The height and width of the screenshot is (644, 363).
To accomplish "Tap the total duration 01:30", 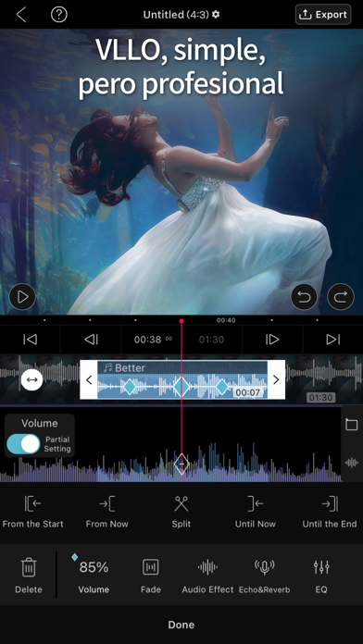I will (x=211, y=340).
